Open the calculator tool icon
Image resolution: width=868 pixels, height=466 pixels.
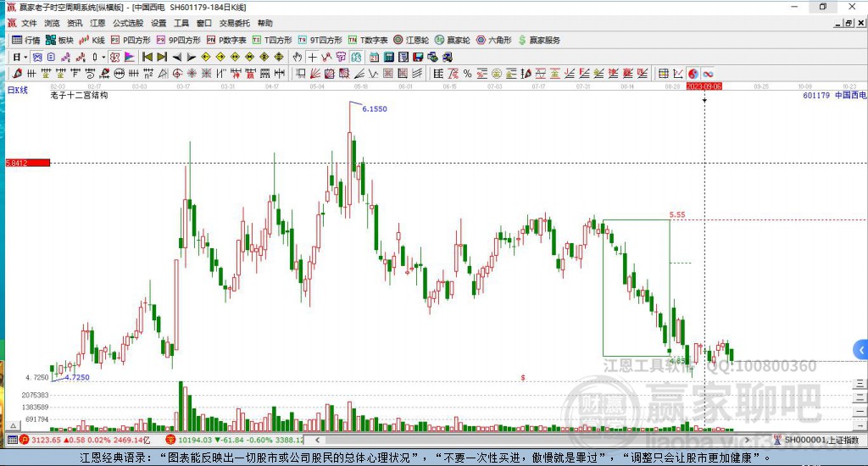pyautogui.click(x=388, y=57)
